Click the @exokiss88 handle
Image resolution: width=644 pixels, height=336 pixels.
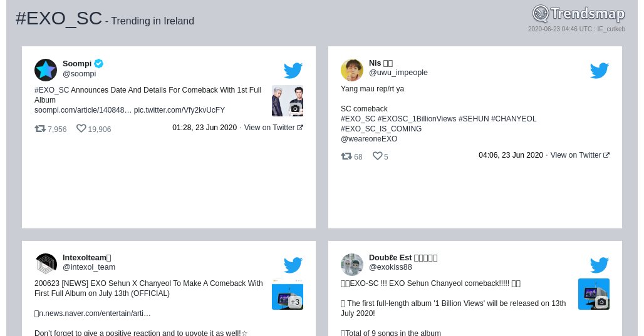390,267
